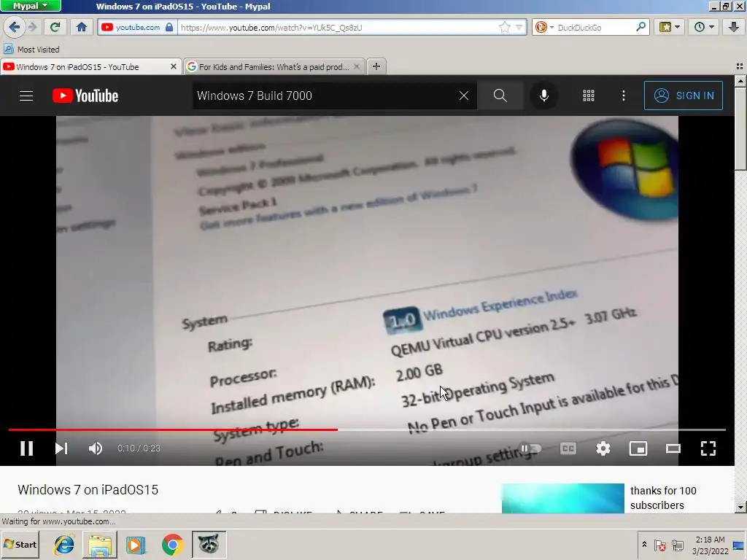The image size is (747, 560).
Task: Clear the YouTube search text
Action: (463, 96)
